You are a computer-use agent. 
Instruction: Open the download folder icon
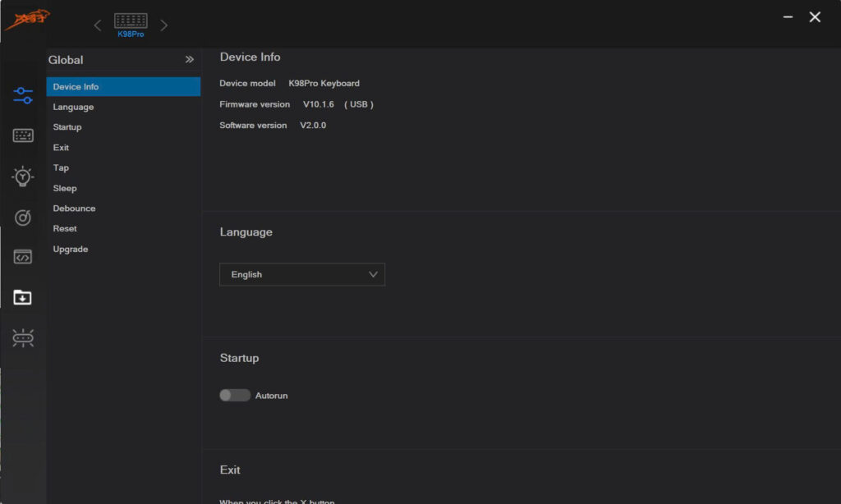click(22, 297)
